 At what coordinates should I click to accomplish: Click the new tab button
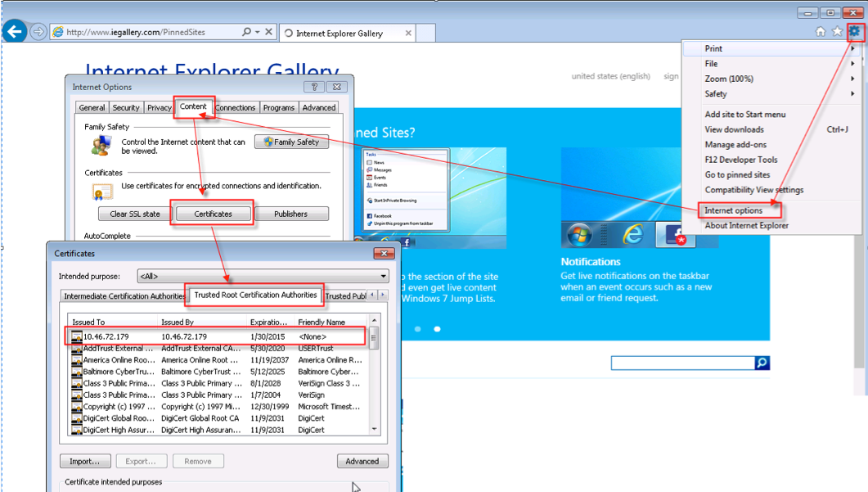click(x=425, y=34)
